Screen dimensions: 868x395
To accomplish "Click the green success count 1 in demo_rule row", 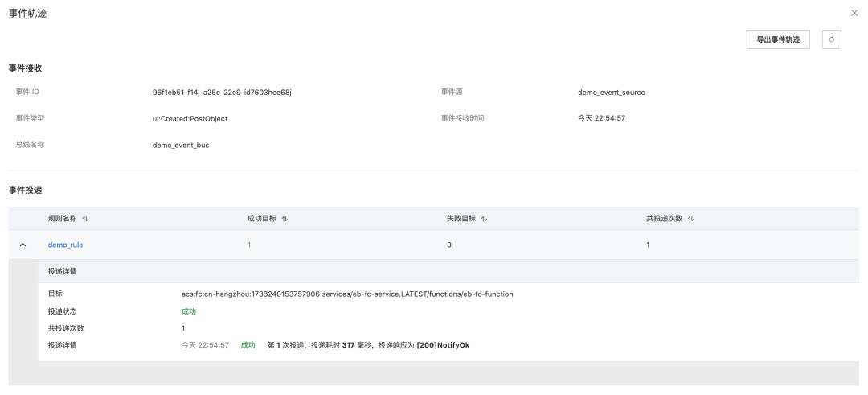I will coord(249,245).
